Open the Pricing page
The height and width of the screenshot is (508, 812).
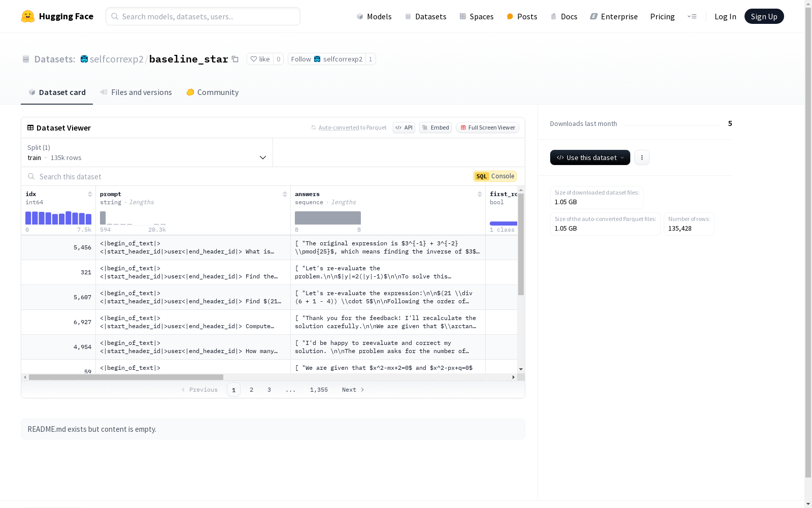pos(662,16)
